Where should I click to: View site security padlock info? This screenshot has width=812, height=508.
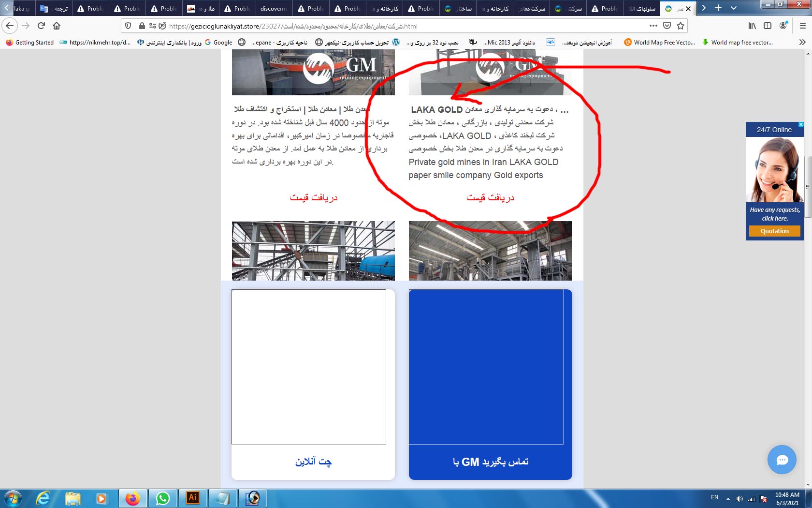[142, 26]
